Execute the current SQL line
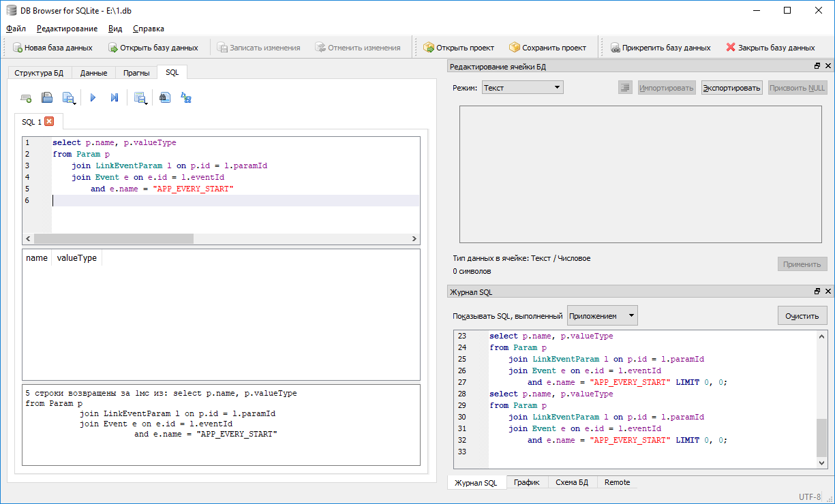 point(114,97)
